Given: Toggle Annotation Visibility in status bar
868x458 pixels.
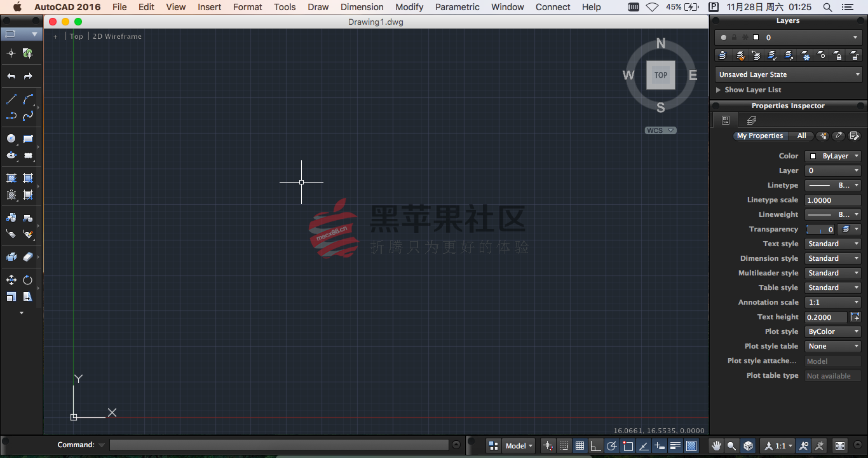Looking at the screenshot, I should [804, 446].
